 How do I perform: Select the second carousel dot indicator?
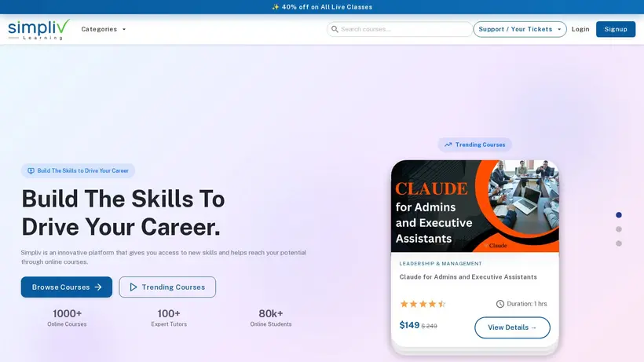(619, 229)
